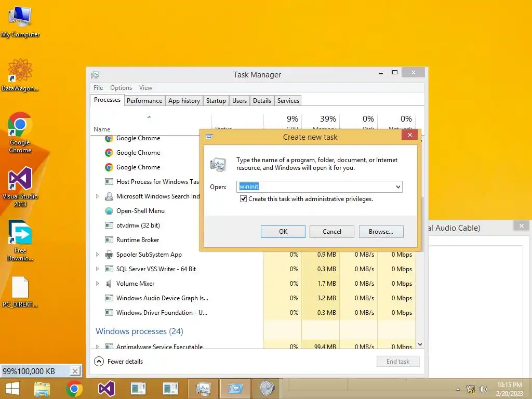
Task: Expand Spooler SubSystem App row
Action: point(97,255)
